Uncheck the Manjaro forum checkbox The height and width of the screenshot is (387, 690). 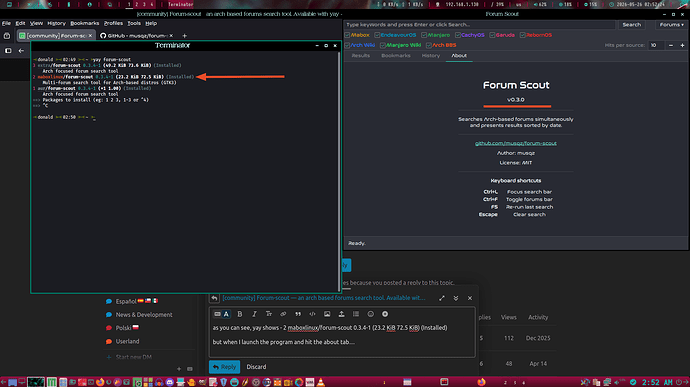(424, 35)
